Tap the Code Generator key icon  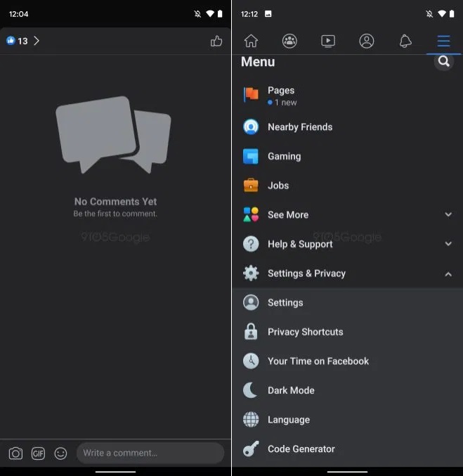[x=251, y=449]
